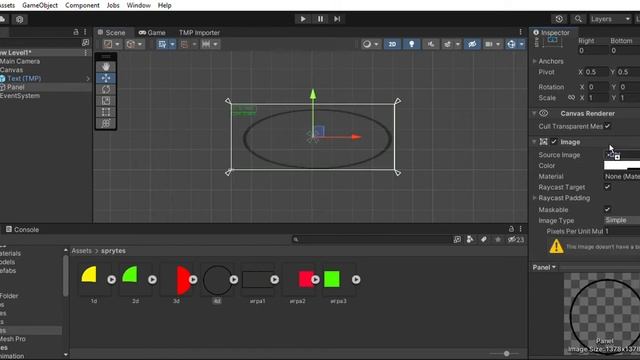The image size is (640, 360).
Task: Open draw mode sphere dropdown
Action: (371, 44)
